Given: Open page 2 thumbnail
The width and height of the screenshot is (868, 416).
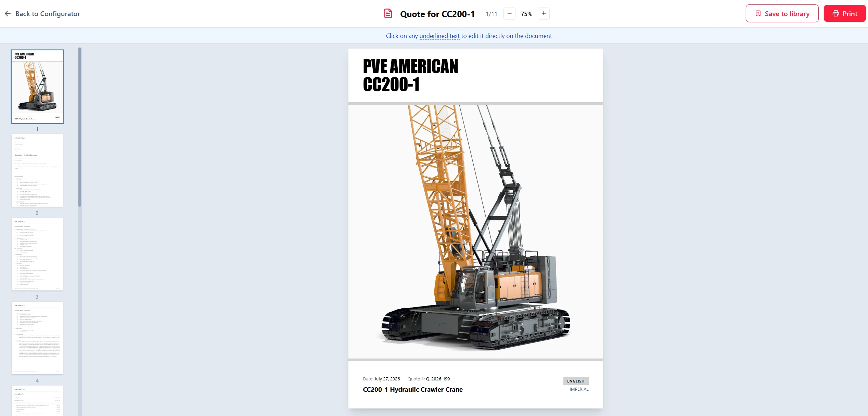Looking at the screenshot, I should coord(37,170).
